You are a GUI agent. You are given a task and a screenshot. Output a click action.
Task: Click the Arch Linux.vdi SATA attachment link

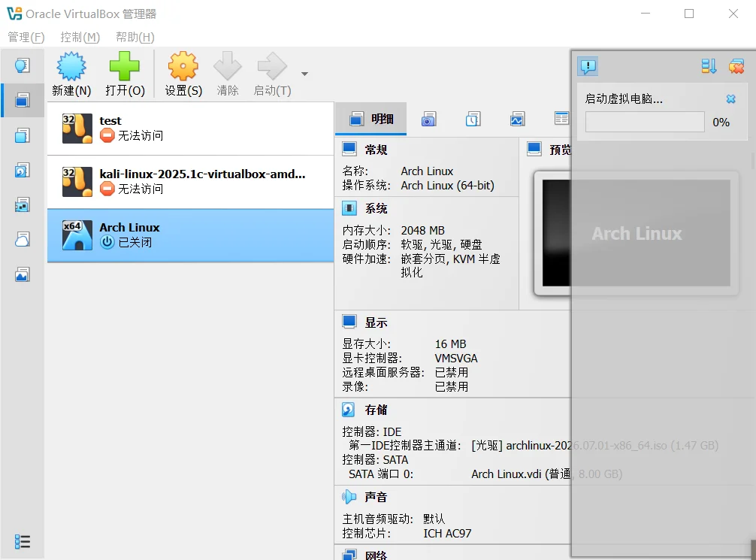[547, 474]
